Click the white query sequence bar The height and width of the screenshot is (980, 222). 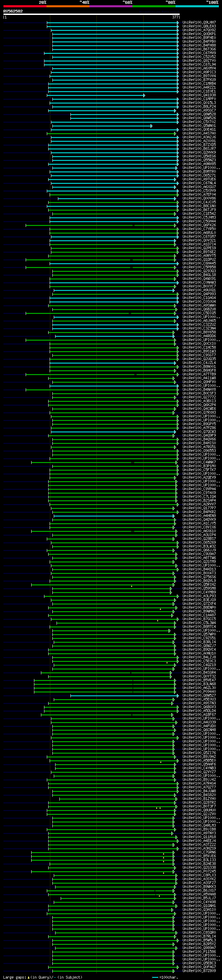pos(92,15)
